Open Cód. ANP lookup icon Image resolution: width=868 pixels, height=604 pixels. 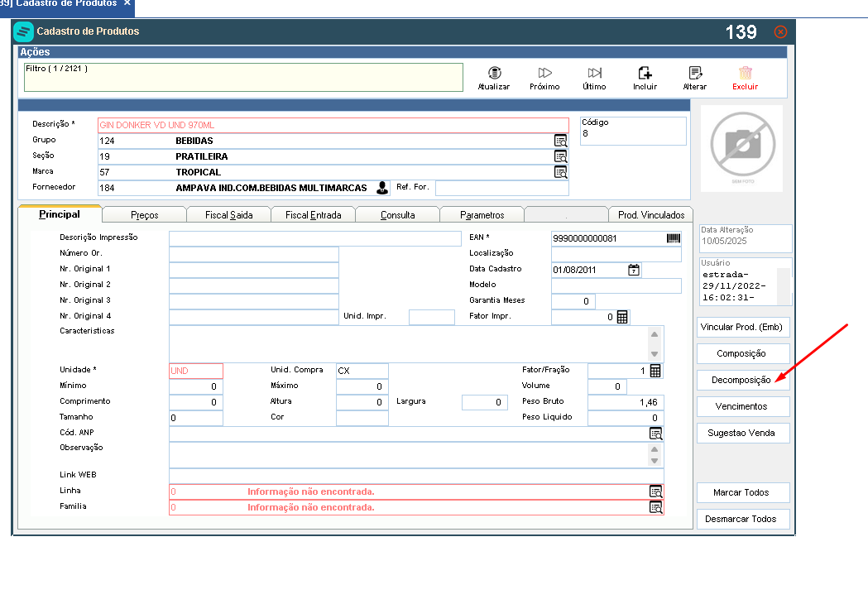pos(655,434)
